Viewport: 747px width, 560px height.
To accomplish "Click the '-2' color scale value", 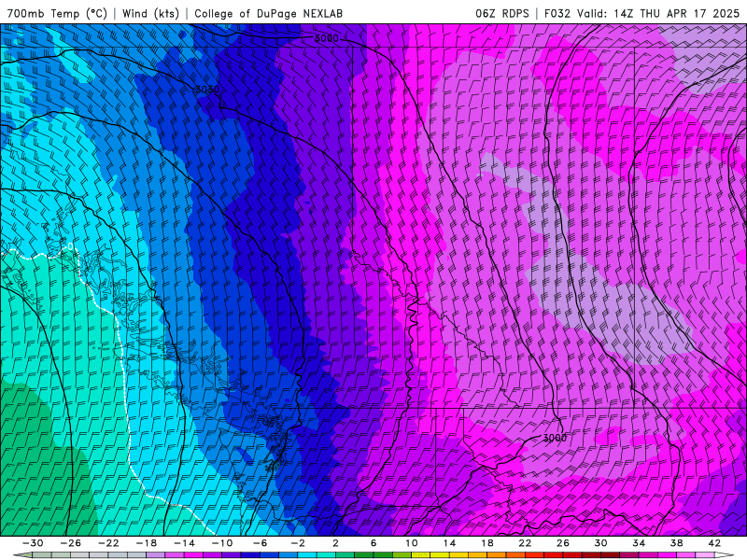I will (x=298, y=543).
